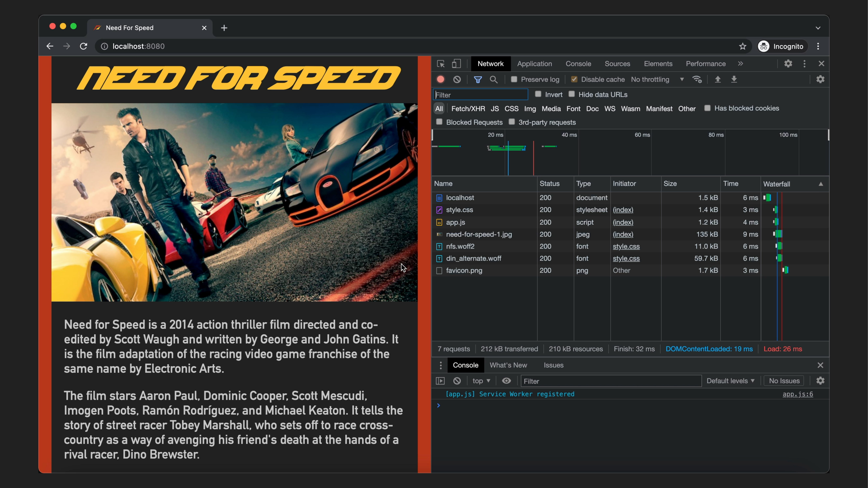This screenshot has width=868, height=488.
Task: Activate the inspect element picker icon
Action: (441, 64)
